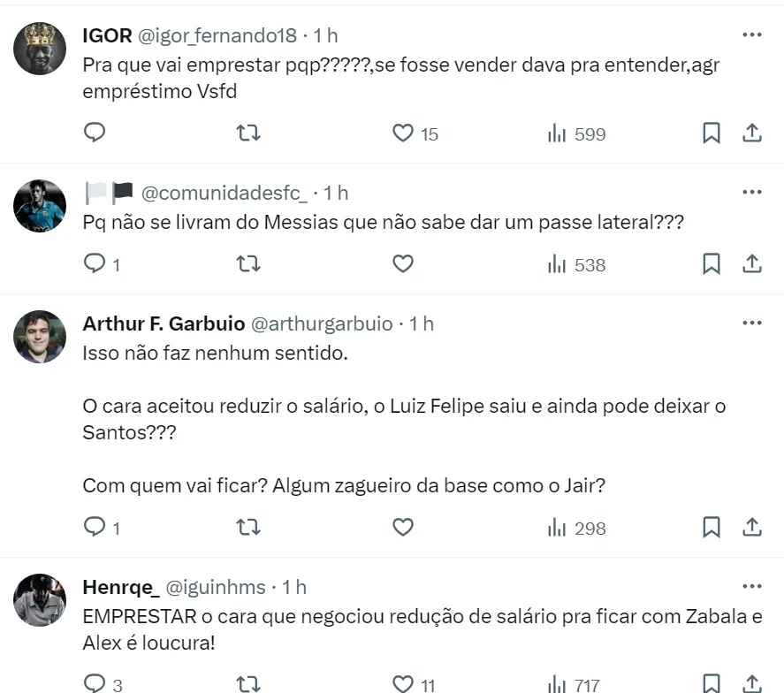Open IGOR's crown profile picture
This screenshot has height=693, width=784.
40,48
